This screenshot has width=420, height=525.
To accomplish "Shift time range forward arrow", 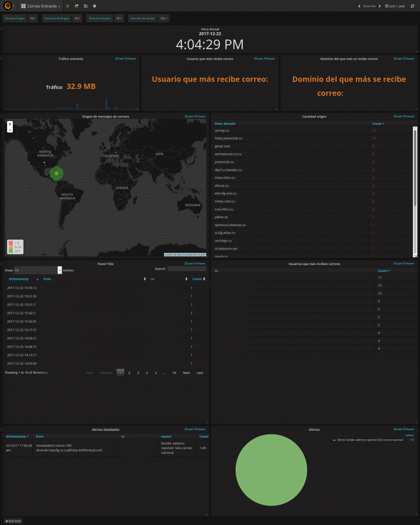I will point(380,6).
